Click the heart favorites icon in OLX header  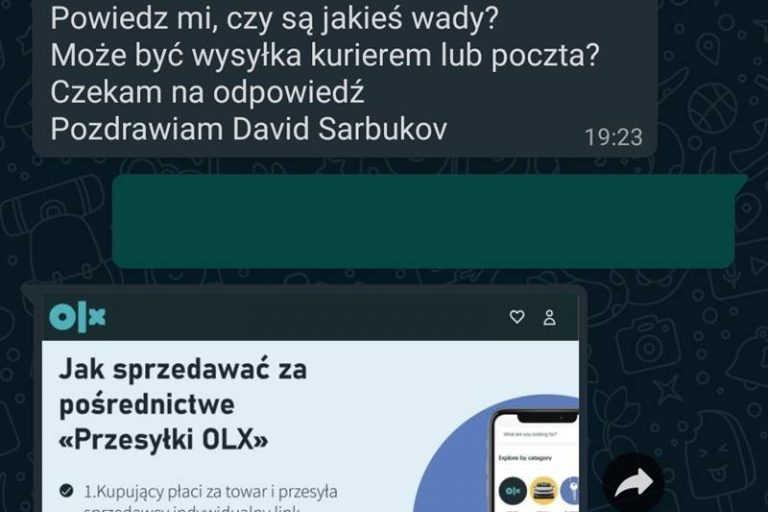(x=517, y=317)
